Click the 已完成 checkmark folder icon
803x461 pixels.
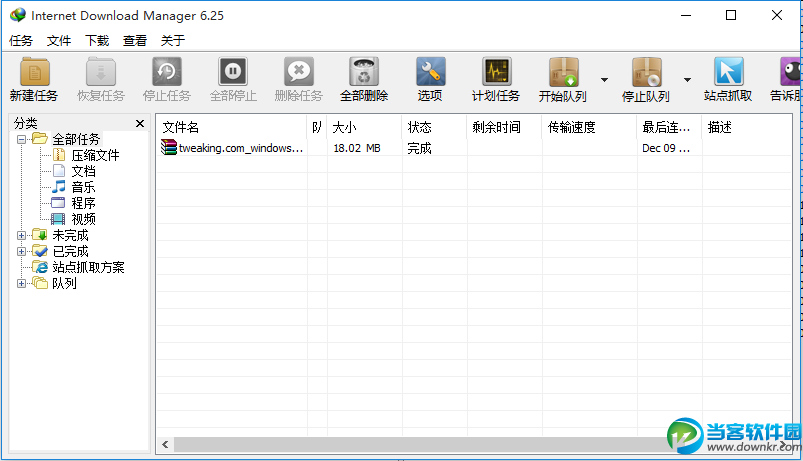point(40,250)
